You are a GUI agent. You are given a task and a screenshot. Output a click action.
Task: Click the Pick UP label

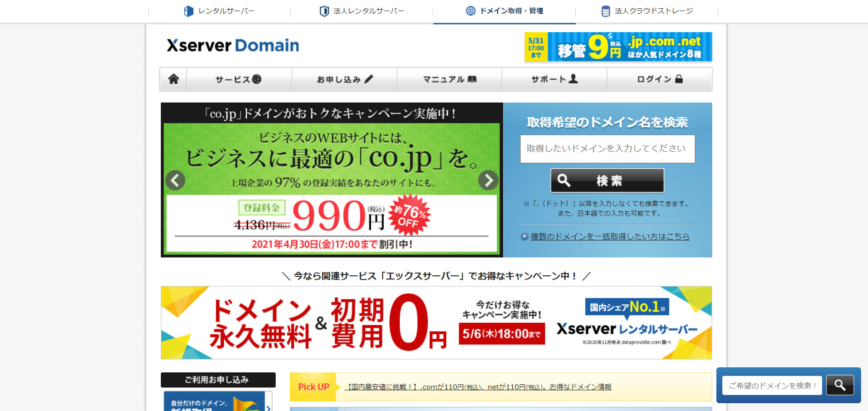314,387
